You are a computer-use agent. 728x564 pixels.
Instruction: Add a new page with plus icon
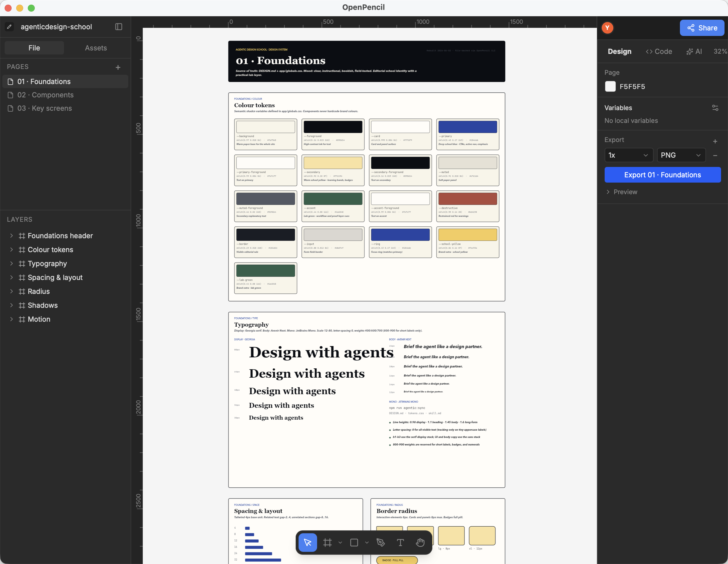[118, 67]
